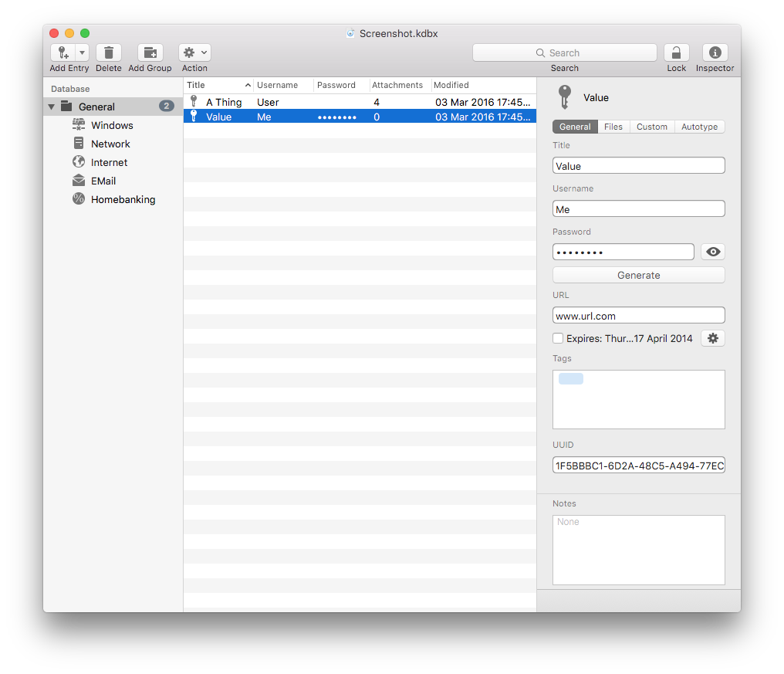This screenshot has height=674, width=784.
Task: Click the Delete trash icon
Action: tap(109, 52)
